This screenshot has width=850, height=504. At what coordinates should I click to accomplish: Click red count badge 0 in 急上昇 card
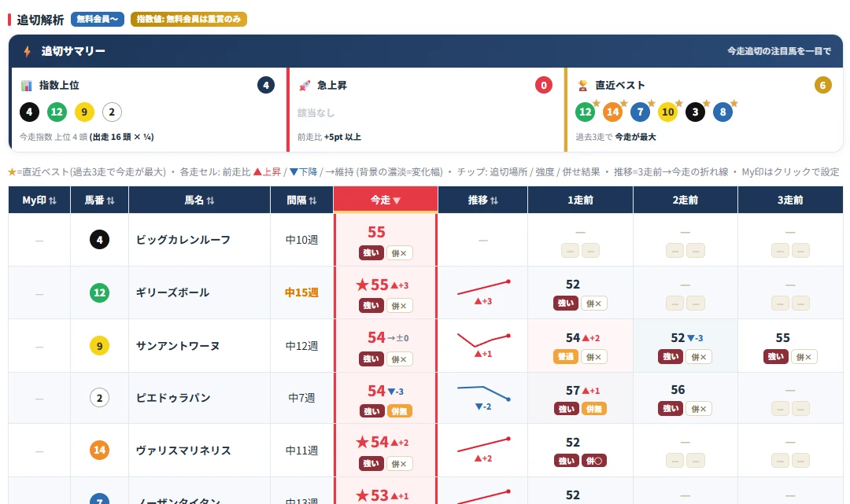point(544,85)
